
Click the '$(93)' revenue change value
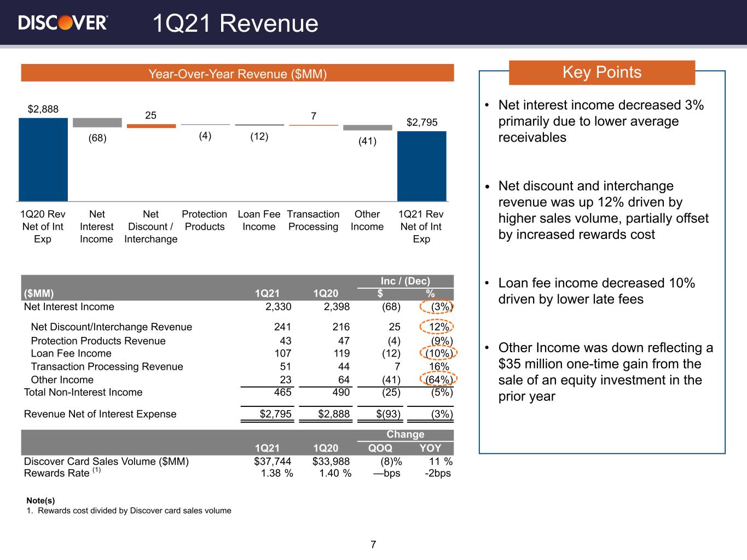pos(389,414)
